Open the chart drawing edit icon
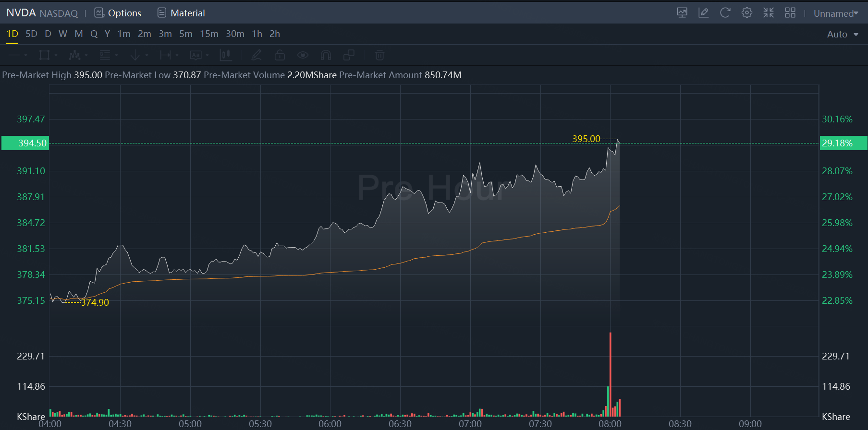 click(704, 13)
